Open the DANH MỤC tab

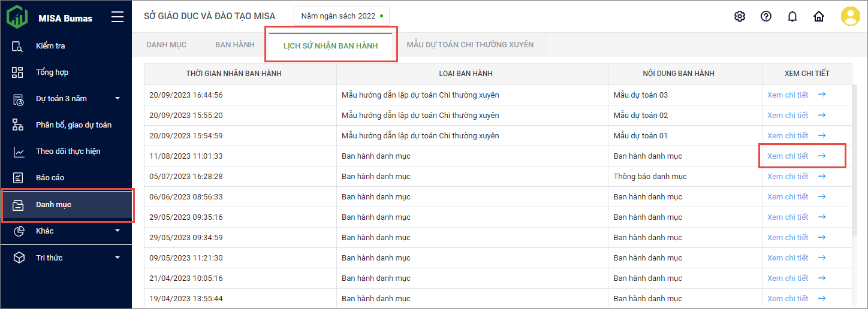coord(166,45)
